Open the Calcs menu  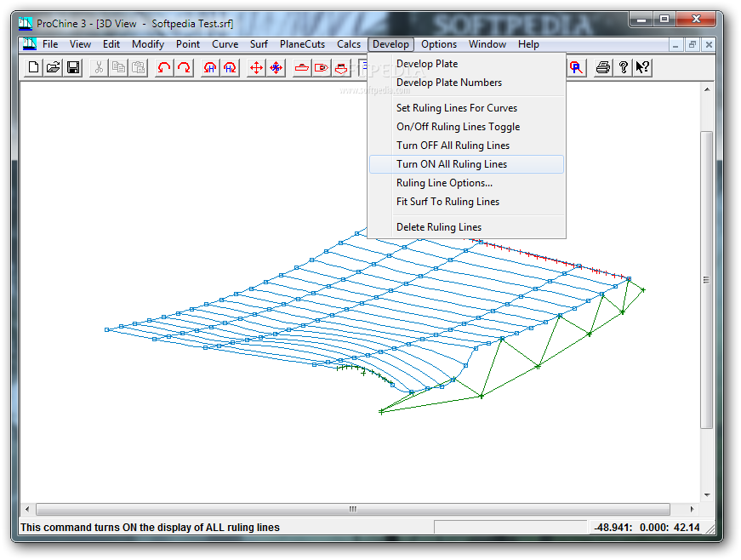(x=349, y=44)
